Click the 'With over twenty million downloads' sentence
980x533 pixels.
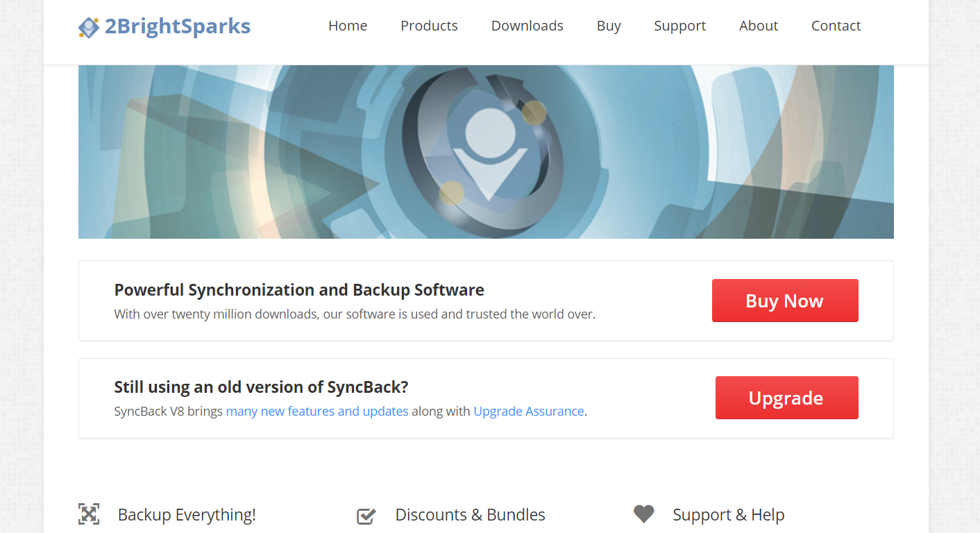(355, 314)
